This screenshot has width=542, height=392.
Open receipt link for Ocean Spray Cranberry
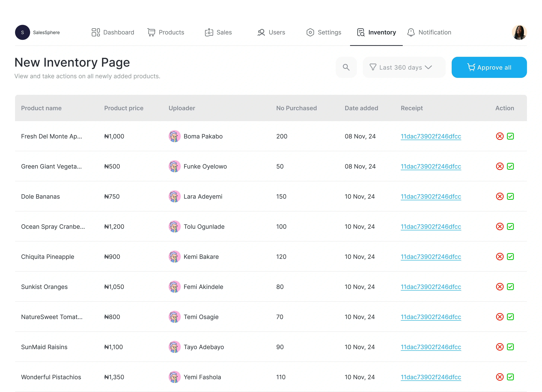click(431, 226)
